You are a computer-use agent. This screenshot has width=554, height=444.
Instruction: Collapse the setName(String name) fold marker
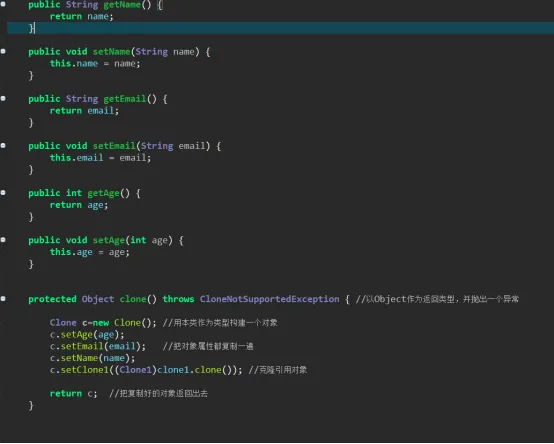click(3, 51)
